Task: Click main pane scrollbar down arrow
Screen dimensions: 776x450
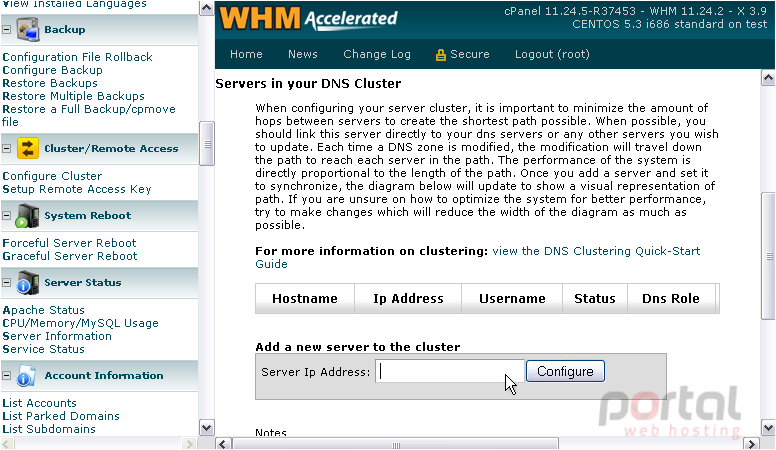Action: (768, 428)
